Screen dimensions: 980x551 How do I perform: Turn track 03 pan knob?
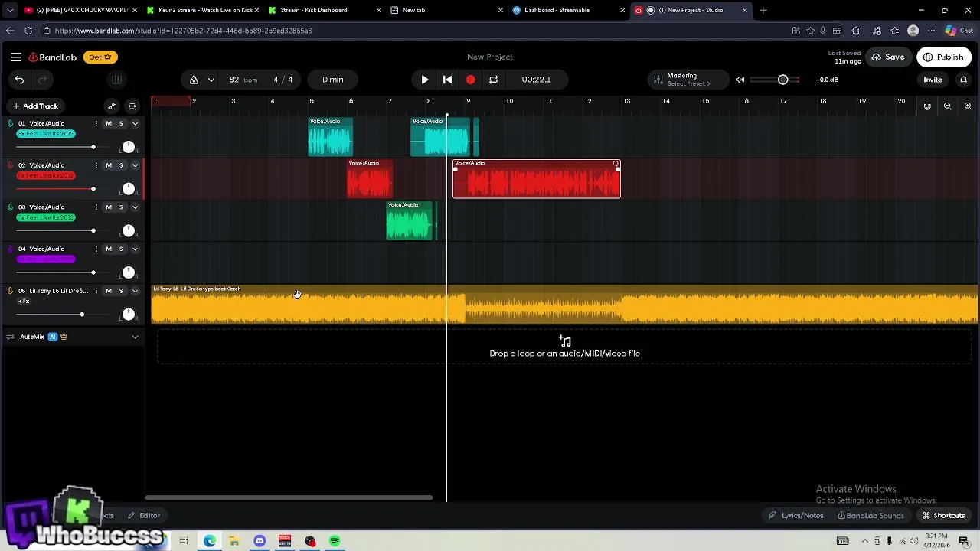coord(129,230)
